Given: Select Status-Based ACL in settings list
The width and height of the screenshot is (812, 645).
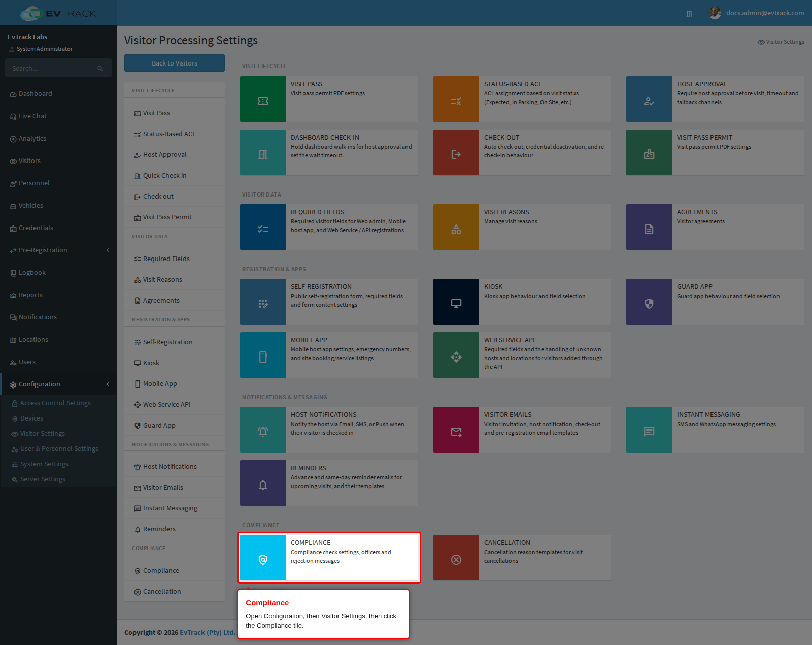Looking at the screenshot, I should coord(175,134).
